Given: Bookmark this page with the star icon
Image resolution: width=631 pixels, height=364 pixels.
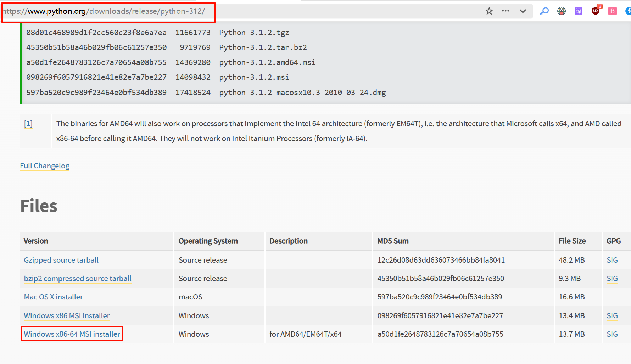Looking at the screenshot, I should coord(489,11).
